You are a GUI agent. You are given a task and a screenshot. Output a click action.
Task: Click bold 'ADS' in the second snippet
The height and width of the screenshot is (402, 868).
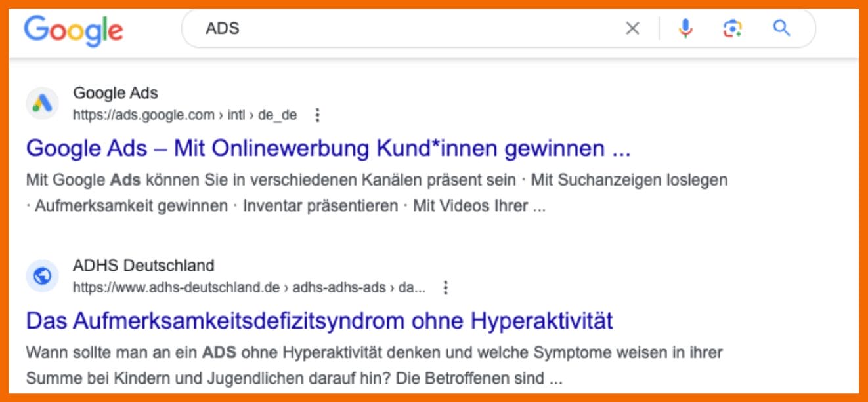(218, 353)
